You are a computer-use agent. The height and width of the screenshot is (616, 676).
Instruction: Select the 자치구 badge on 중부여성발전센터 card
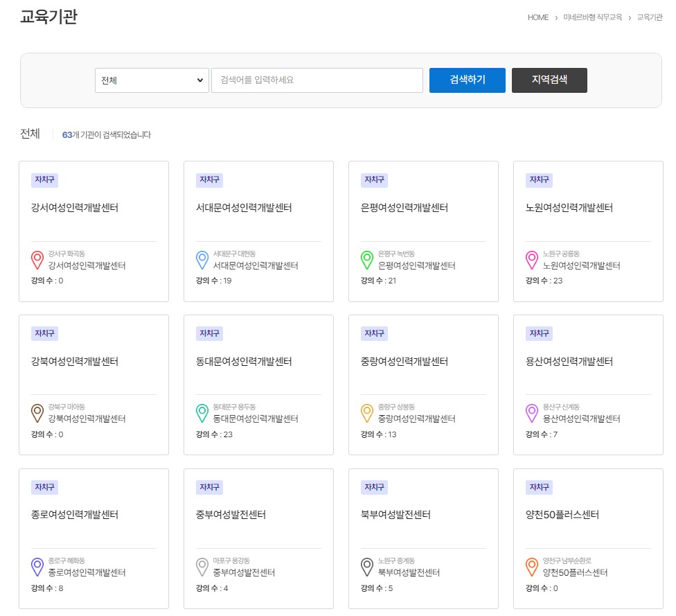[x=209, y=487]
